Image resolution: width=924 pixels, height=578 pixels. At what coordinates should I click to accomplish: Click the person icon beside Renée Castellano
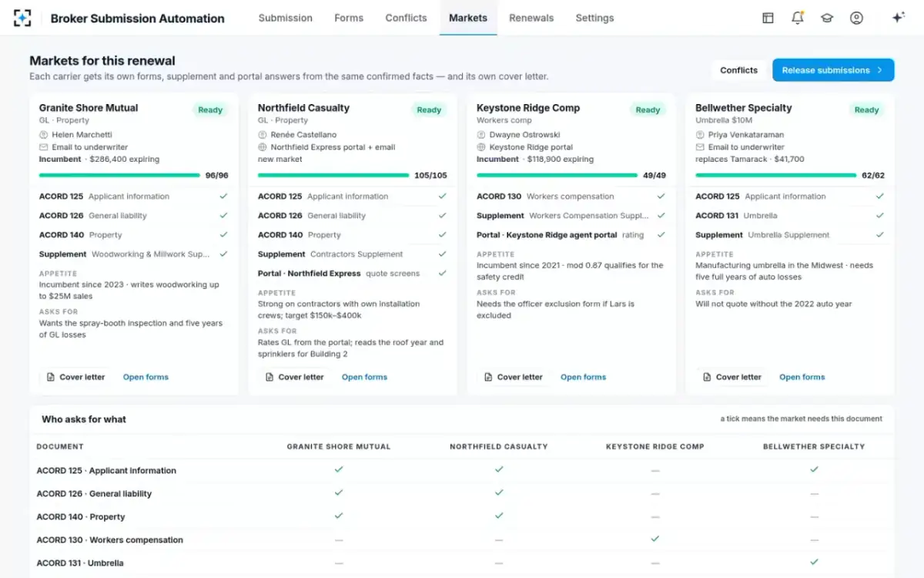coord(262,135)
